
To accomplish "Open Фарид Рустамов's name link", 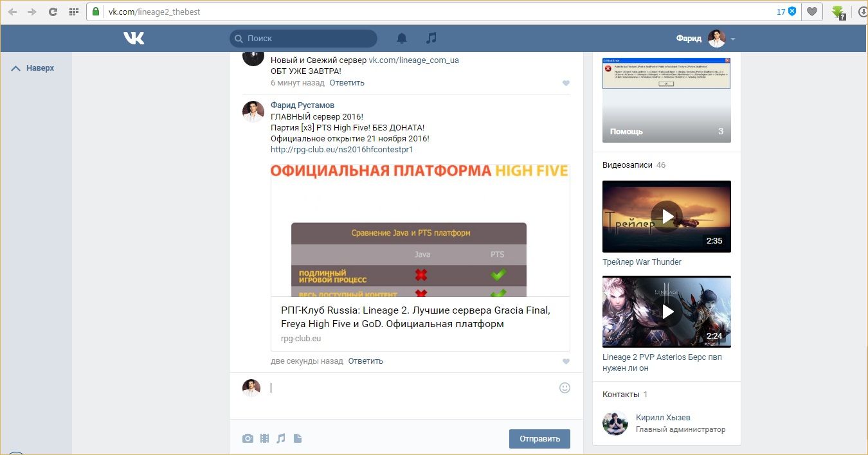I will tap(302, 105).
